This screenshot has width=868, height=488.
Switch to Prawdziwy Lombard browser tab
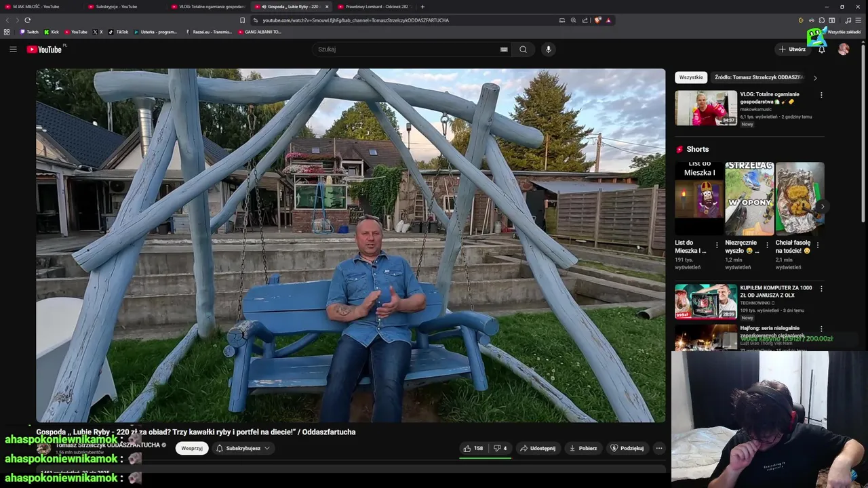[x=375, y=7]
